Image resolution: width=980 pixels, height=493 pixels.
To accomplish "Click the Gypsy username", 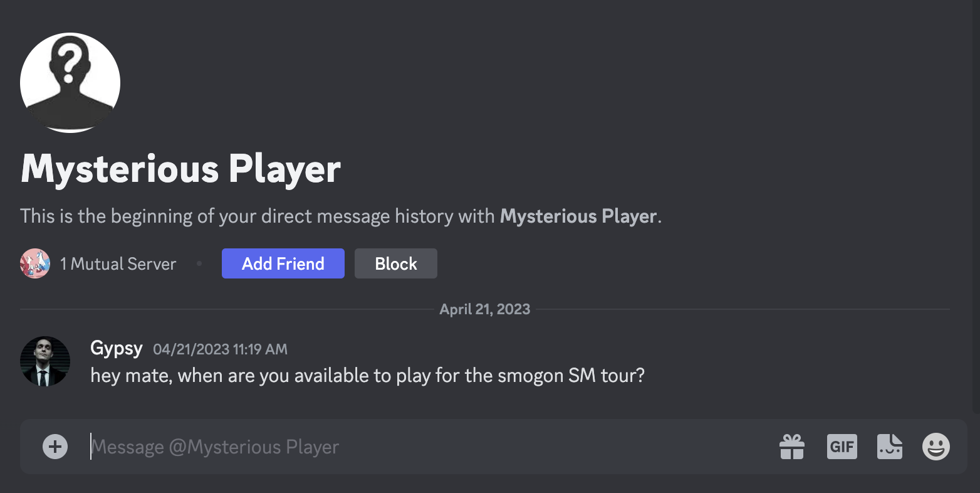I will pyautogui.click(x=117, y=348).
